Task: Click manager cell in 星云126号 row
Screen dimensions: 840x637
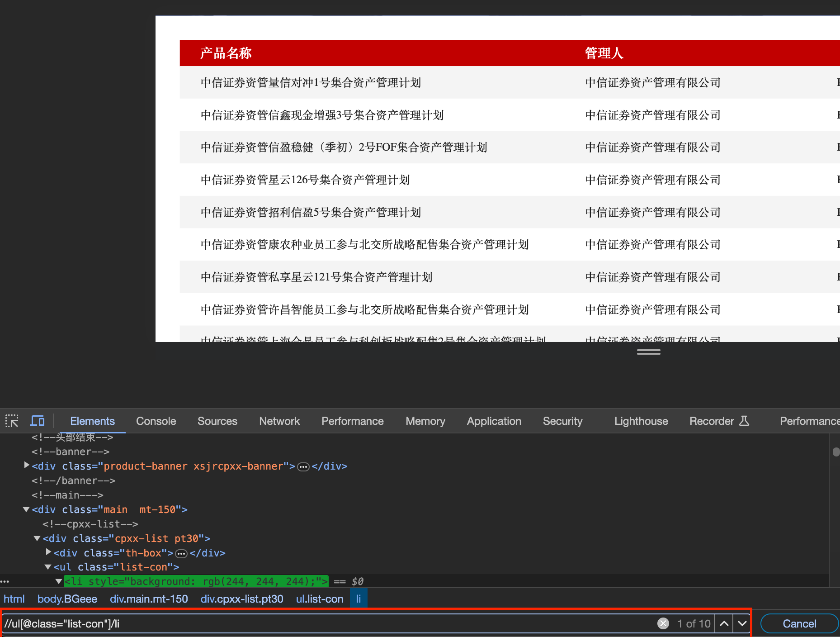Action: [x=653, y=180]
